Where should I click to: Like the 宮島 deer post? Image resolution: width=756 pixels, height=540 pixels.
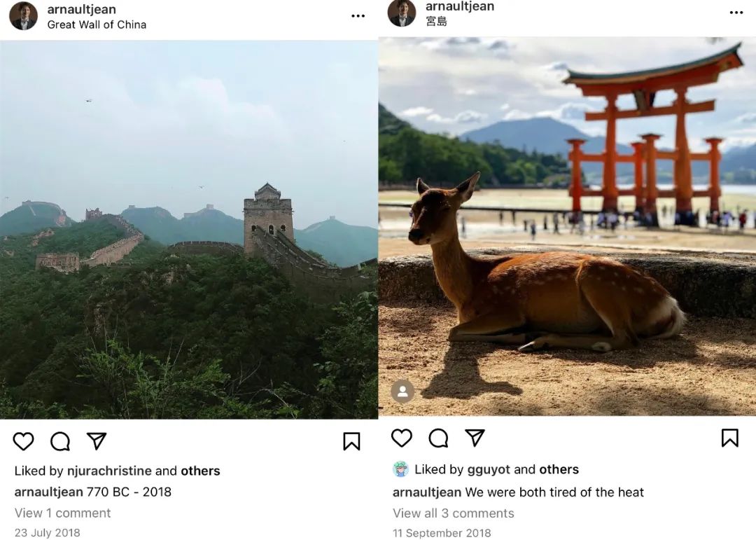coord(401,438)
